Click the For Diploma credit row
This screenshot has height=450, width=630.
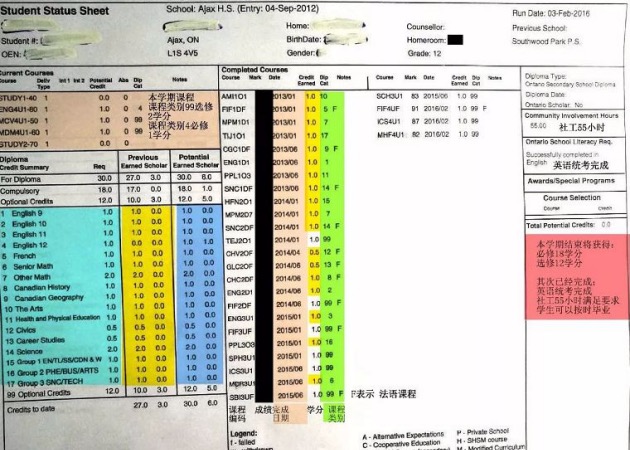(x=110, y=178)
